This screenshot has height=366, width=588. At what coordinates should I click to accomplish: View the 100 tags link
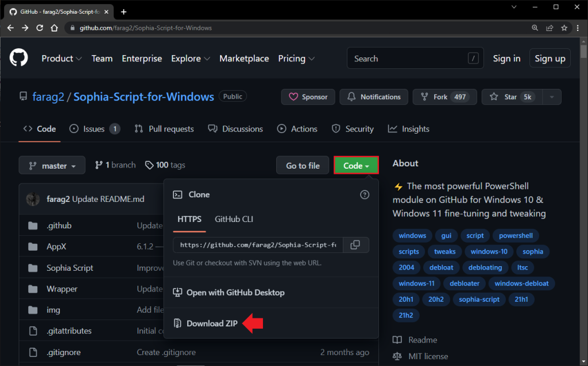click(165, 165)
